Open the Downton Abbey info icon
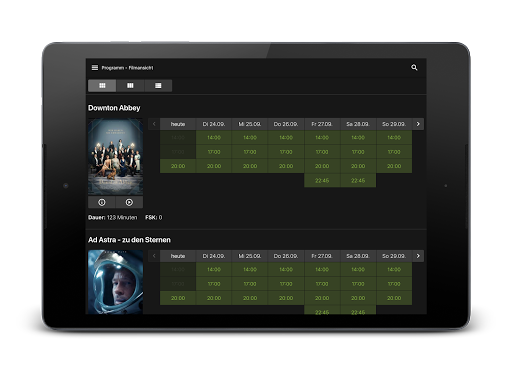 coord(102,202)
